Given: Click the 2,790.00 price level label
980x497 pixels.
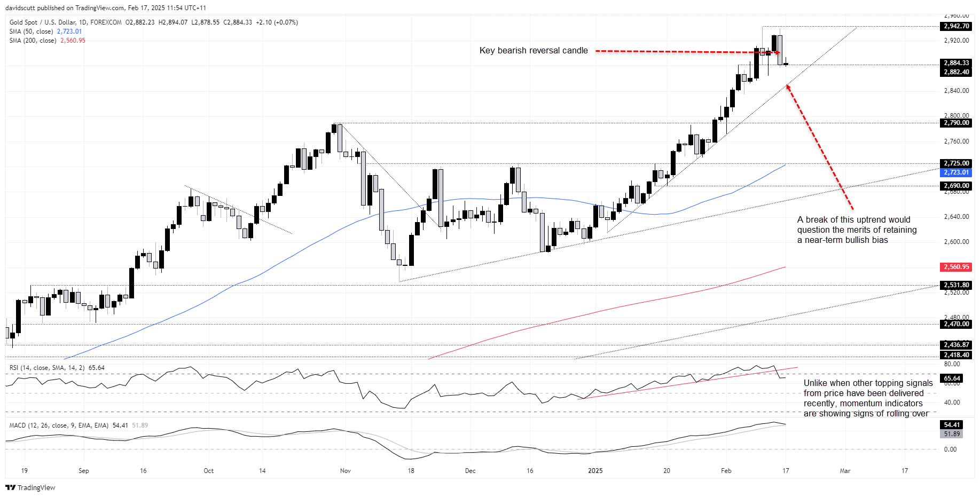Looking at the screenshot, I should pyautogui.click(x=956, y=123).
